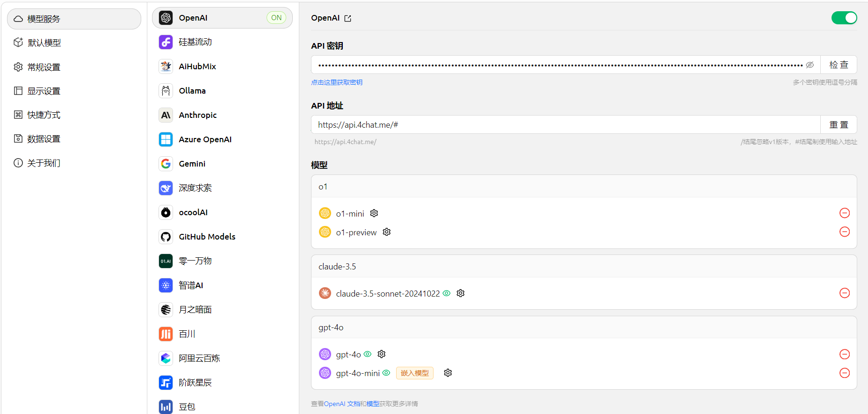Screen dimensions: 868x414
Task: Open 数据设置 settings section
Action: [x=74, y=138]
